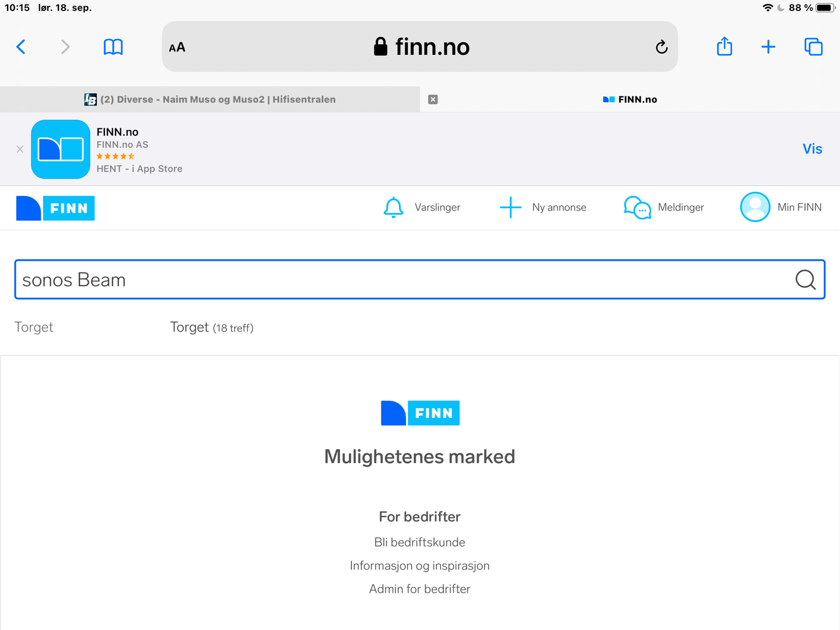Tap the Safari forward arrow
The width and height of the screenshot is (840, 630).
click(x=65, y=47)
